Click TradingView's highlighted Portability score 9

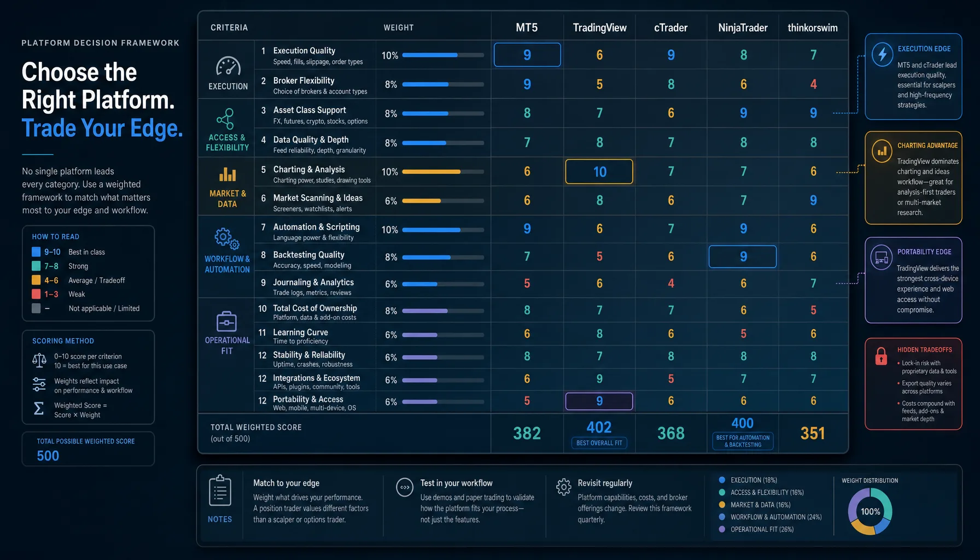click(x=599, y=401)
